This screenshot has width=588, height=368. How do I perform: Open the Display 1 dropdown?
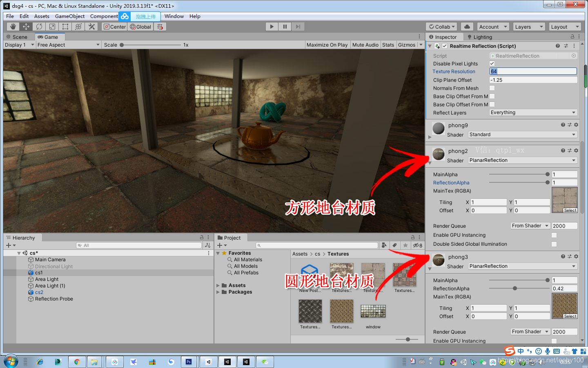coord(19,45)
